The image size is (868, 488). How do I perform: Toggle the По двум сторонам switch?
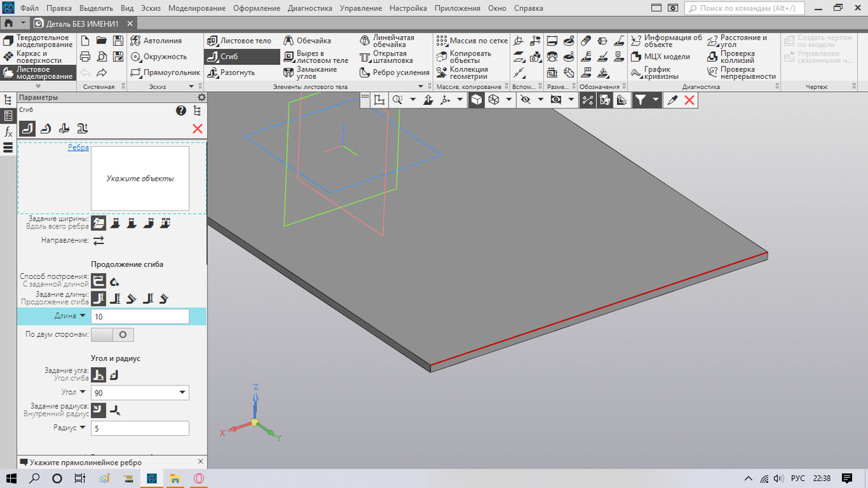point(113,335)
